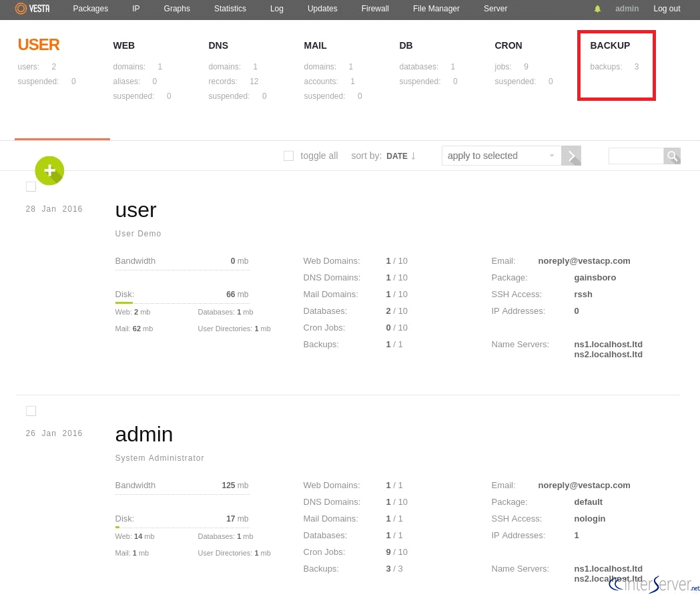Open the sort by DATE selector

397,156
